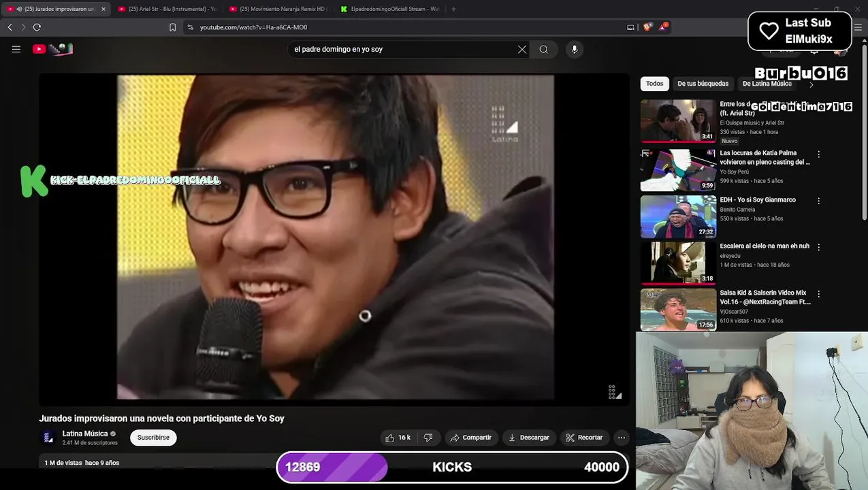Open options menu for 'Escalera al cielo-na man'
This screenshot has width=868, height=490.
(x=818, y=247)
